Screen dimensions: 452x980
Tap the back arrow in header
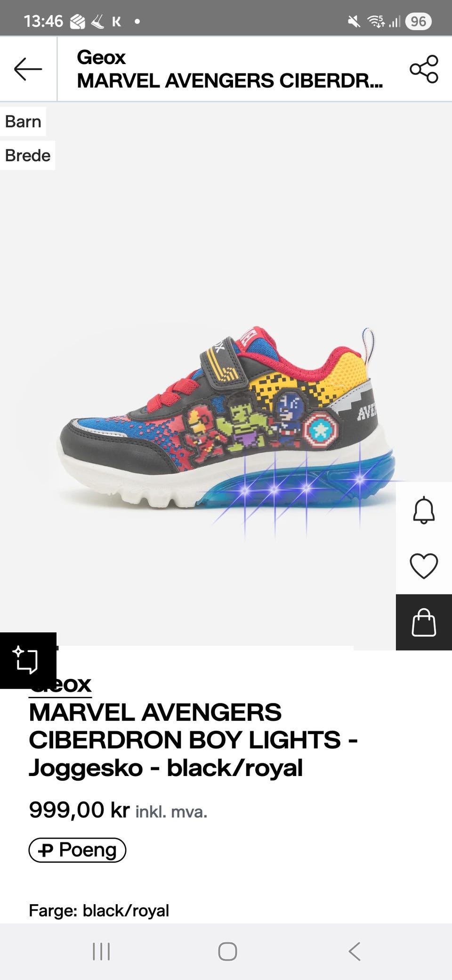(x=28, y=69)
